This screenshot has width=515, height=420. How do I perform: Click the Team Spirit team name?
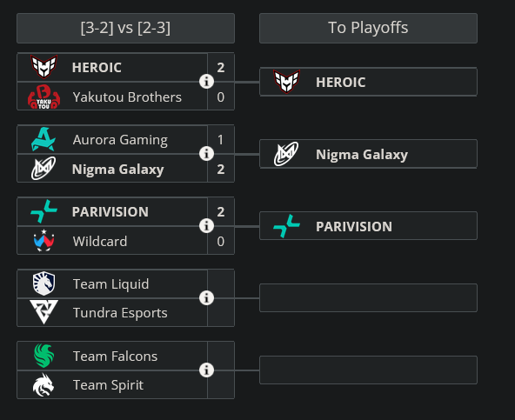pos(108,385)
